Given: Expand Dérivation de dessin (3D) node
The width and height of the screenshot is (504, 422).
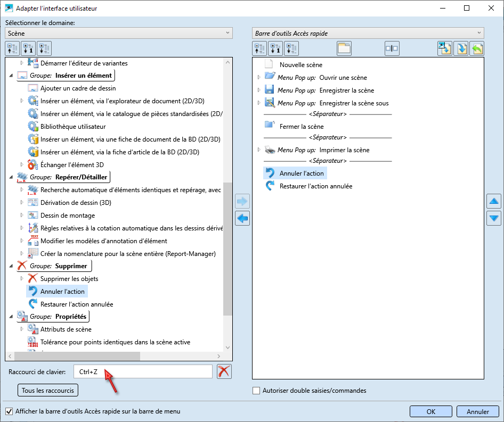Looking at the screenshot, I should [x=22, y=202].
